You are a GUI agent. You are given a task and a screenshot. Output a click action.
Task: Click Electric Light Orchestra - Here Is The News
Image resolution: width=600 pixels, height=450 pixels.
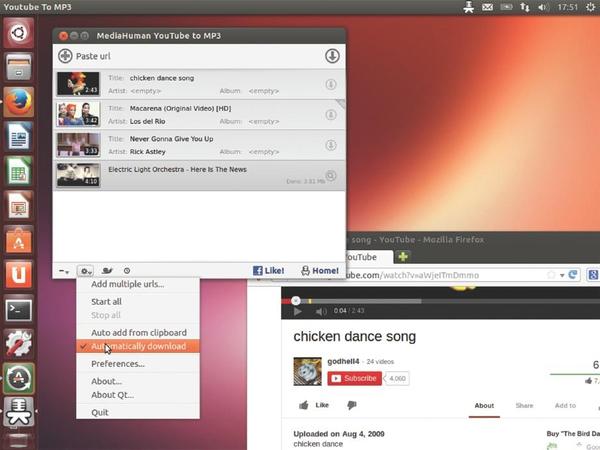tap(177, 170)
